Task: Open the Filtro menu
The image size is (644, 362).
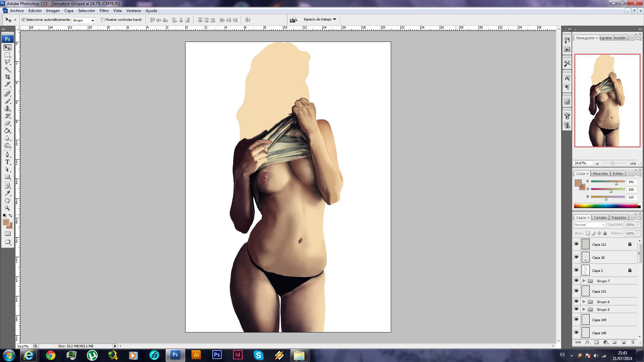Action: 104,11
